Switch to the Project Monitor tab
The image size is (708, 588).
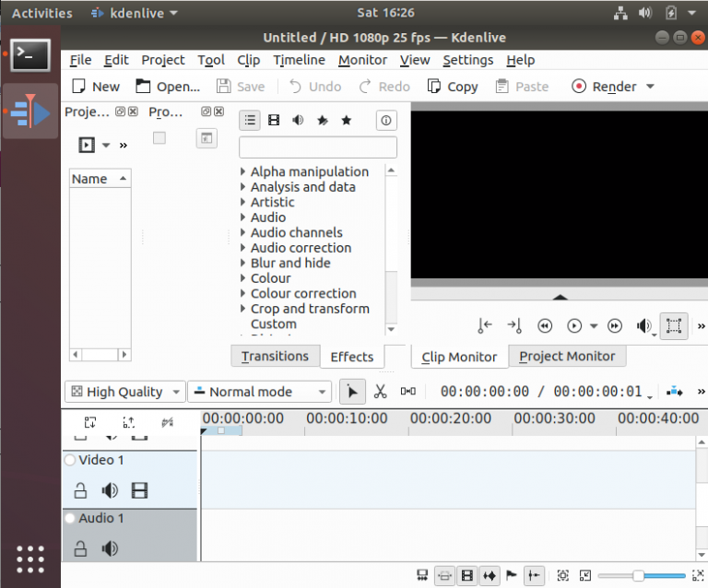pos(566,356)
